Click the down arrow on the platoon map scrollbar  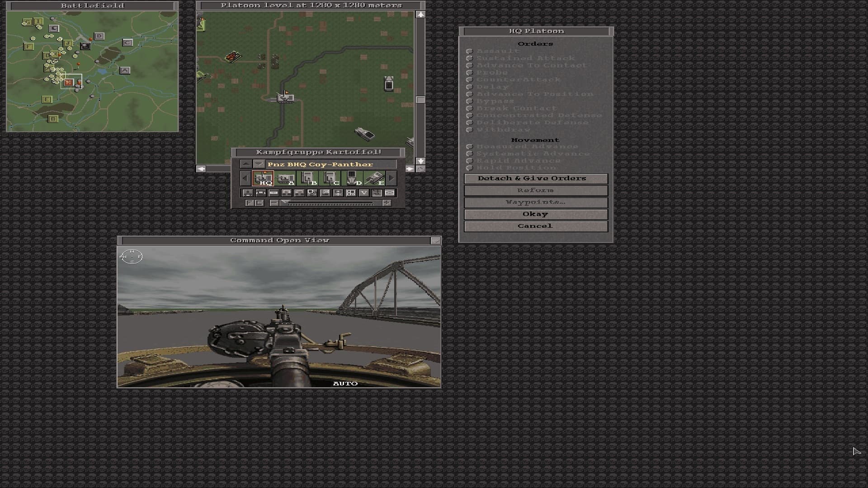click(420, 161)
